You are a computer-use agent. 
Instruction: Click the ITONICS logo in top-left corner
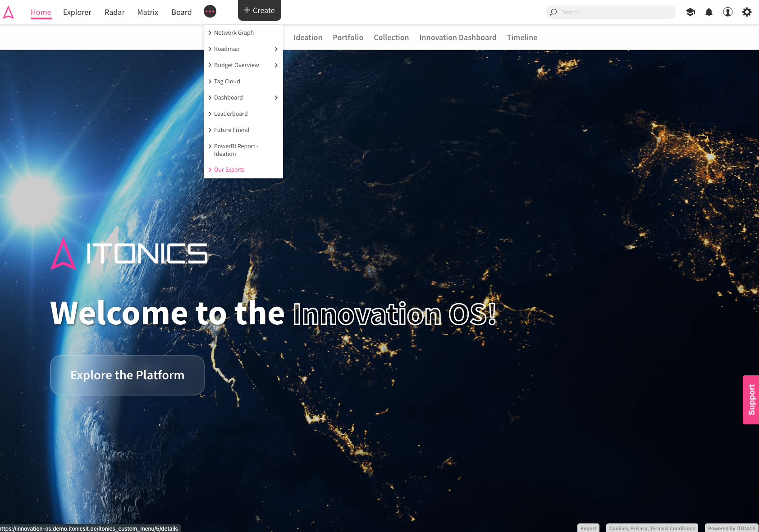point(9,12)
